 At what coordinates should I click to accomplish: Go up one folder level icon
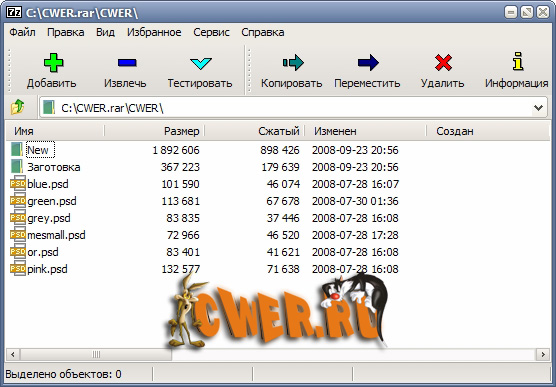pos(17,107)
